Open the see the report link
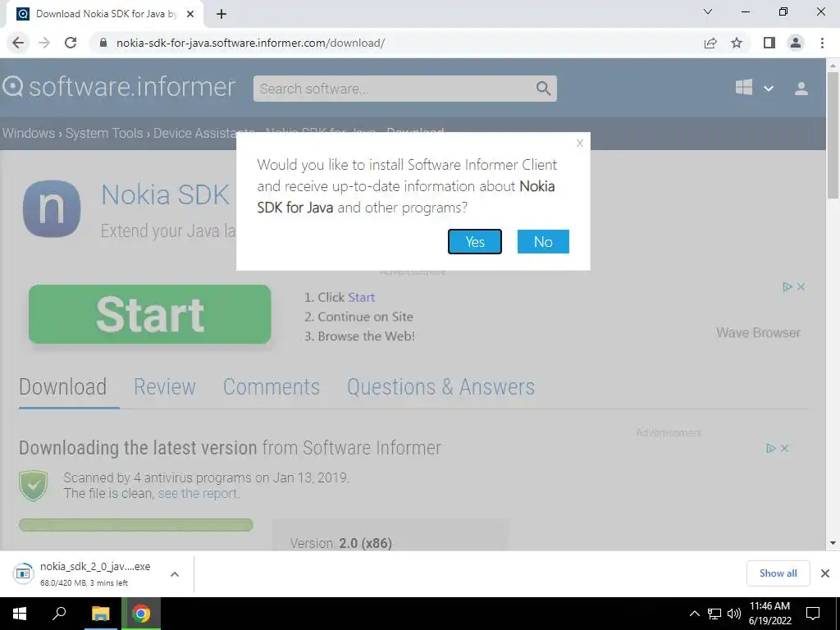Viewport: 840px width, 630px height. click(x=197, y=493)
